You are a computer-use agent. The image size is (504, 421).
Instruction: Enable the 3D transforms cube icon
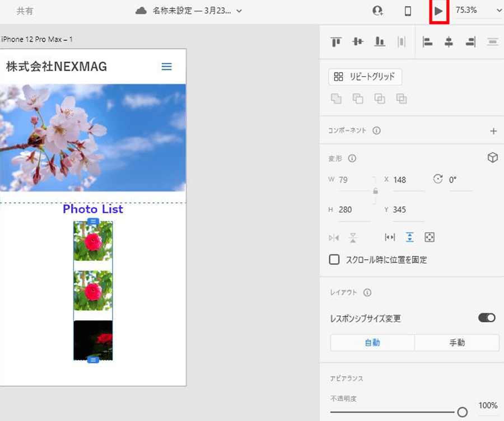[492, 157]
